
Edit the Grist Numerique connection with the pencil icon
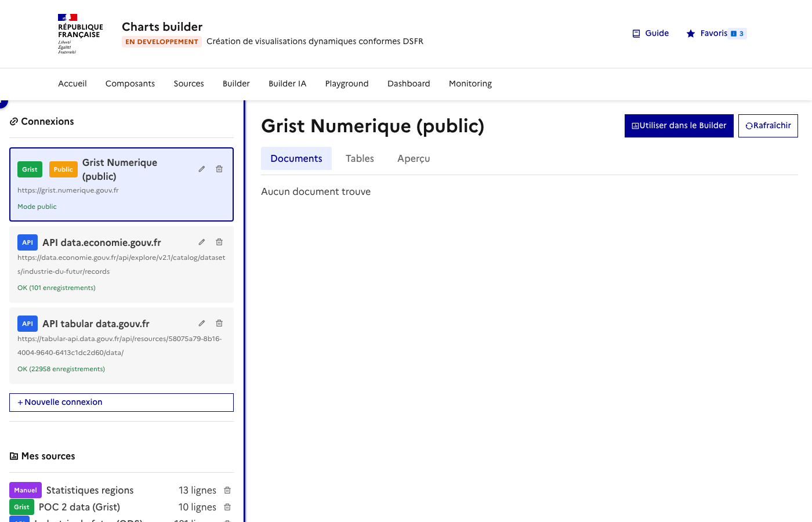[201, 169]
